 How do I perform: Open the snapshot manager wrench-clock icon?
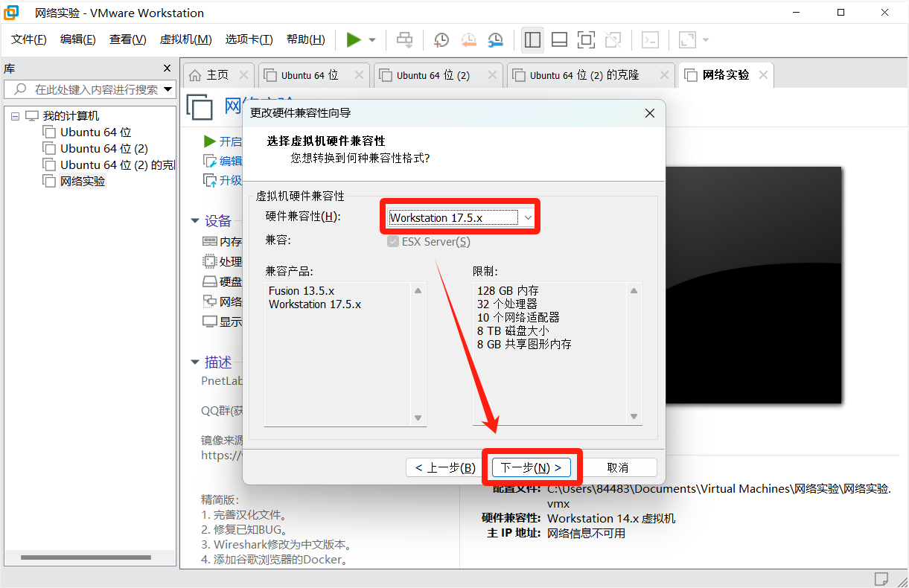pos(495,39)
